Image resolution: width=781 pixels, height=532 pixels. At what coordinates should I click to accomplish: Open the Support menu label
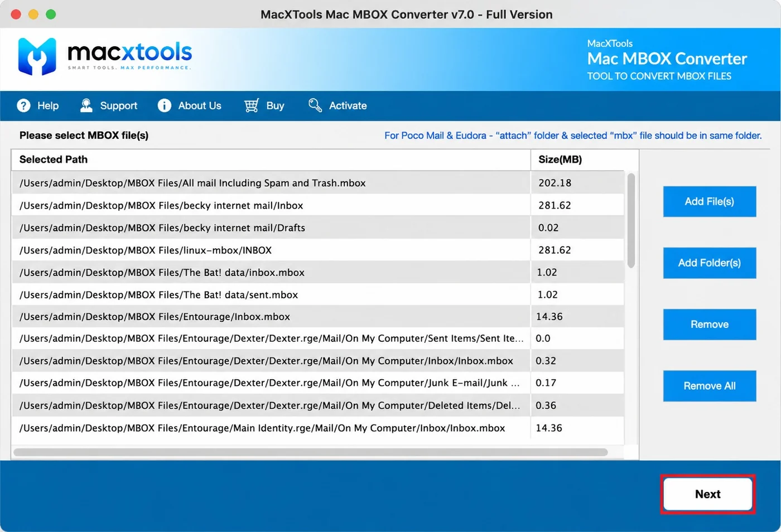point(119,105)
